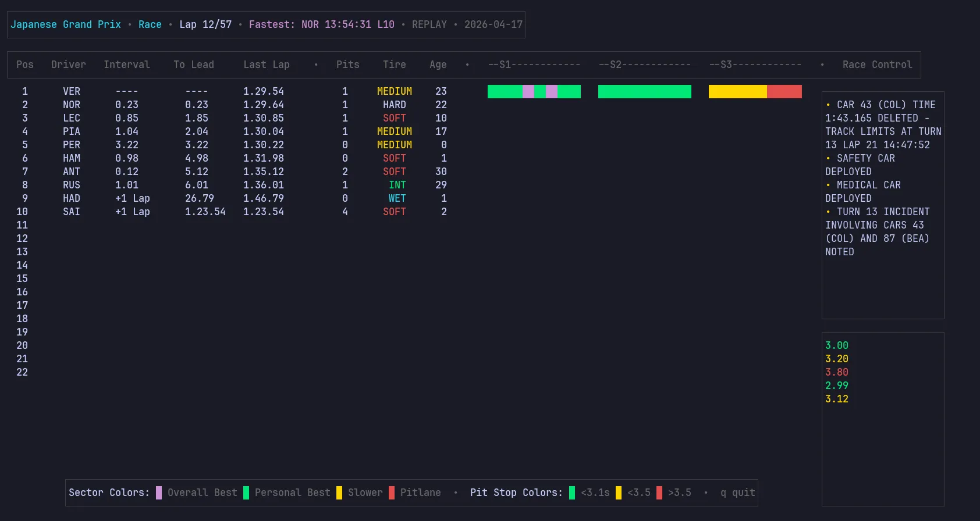Click the green Personal Best legend swatch
This screenshot has height=521, width=980.
tap(246, 493)
